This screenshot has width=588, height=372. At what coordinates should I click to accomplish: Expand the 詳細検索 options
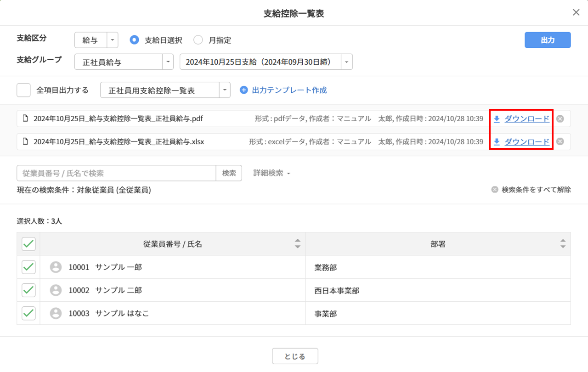(x=272, y=173)
